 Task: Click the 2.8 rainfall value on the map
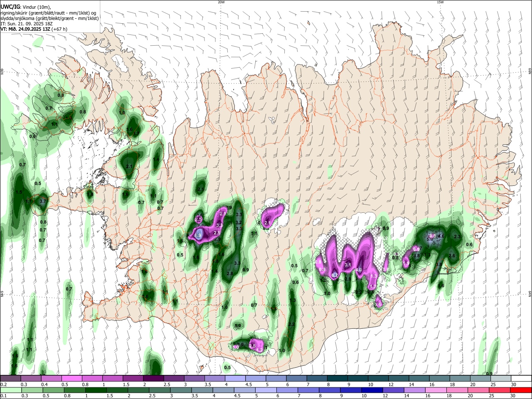point(230,273)
